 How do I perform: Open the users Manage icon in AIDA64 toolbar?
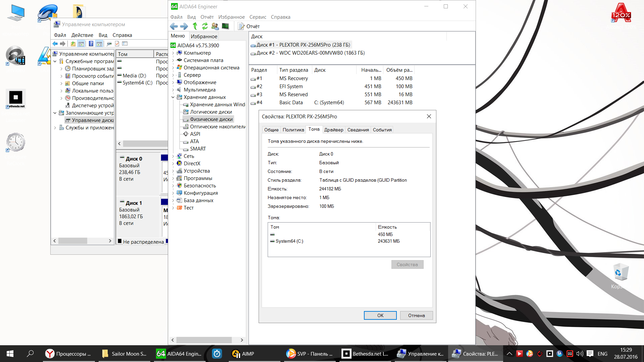coord(215,26)
